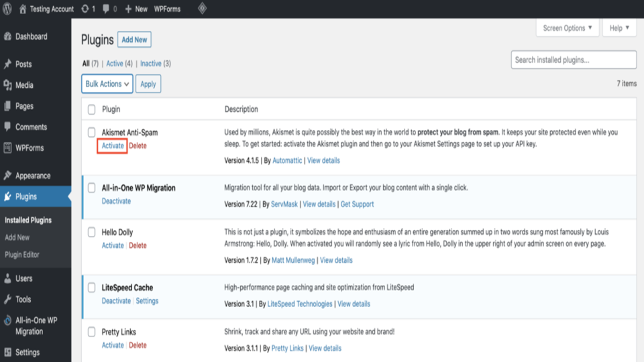Expand the Help tab
The width and height of the screenshot is (644, 362).
tap(619, 28)
